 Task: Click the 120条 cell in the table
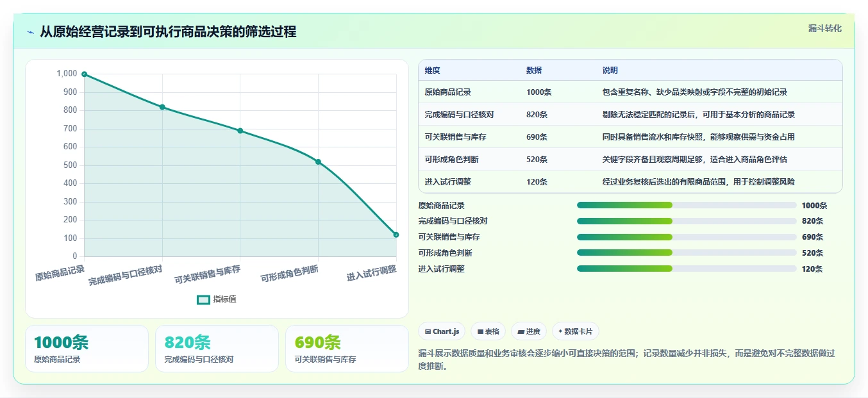tap(537, 182)
